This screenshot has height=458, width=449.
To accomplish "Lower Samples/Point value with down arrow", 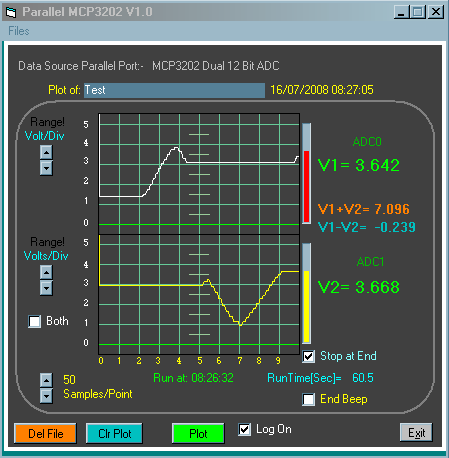I will [x=46, y=396].
